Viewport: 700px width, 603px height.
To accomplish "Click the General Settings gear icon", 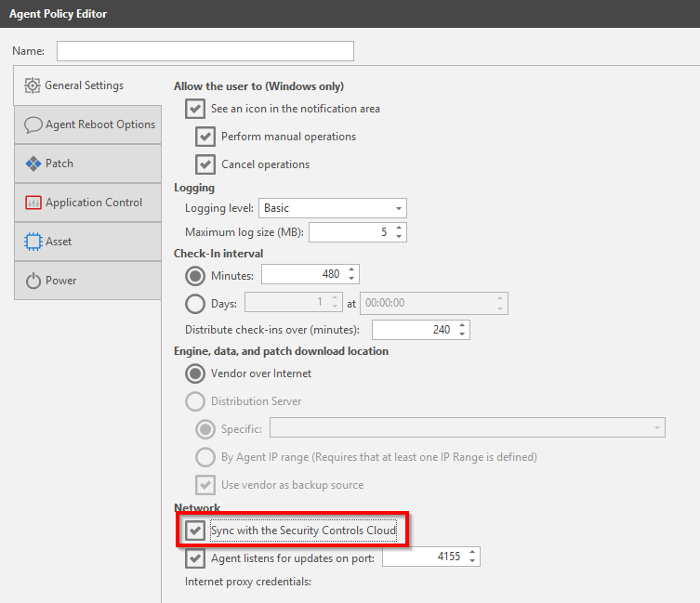I will pyautogui.click(x=33, y=85).
